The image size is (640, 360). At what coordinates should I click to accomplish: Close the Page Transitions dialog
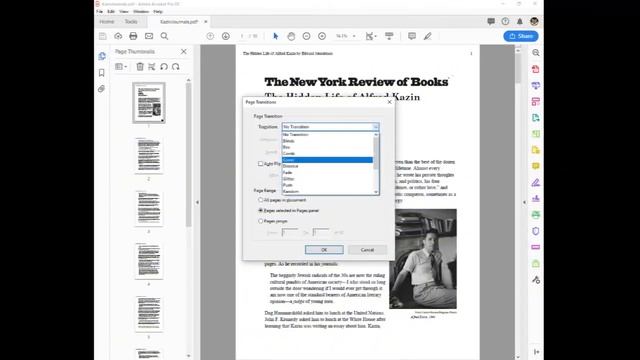click(389, 102)
